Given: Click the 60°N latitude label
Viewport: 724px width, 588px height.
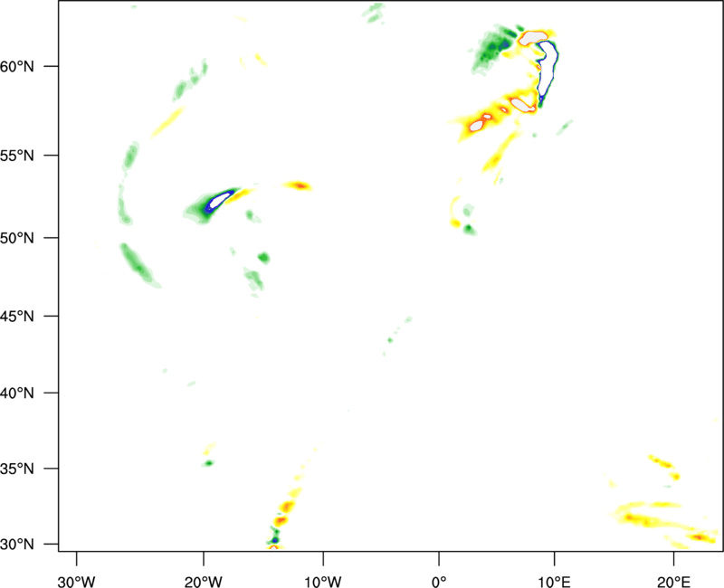Looking at the screenshot, I should coord(17,67).
